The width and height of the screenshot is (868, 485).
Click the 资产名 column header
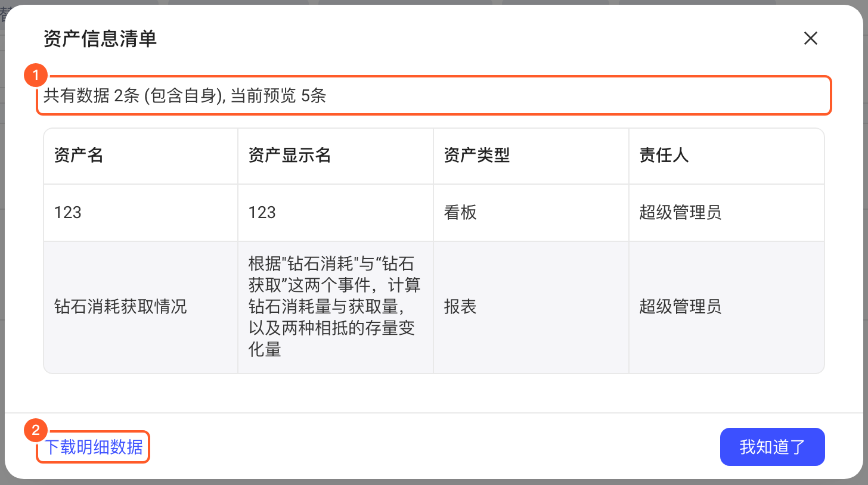[x=141, y=156]
